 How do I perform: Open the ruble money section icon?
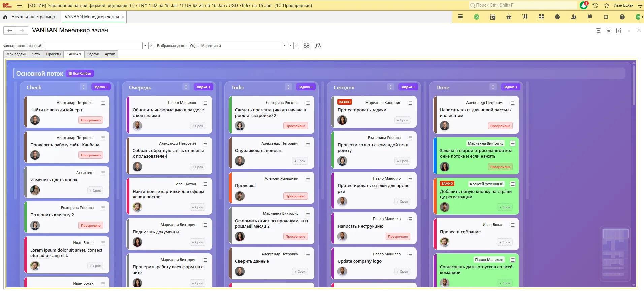(x=557, y=17)
